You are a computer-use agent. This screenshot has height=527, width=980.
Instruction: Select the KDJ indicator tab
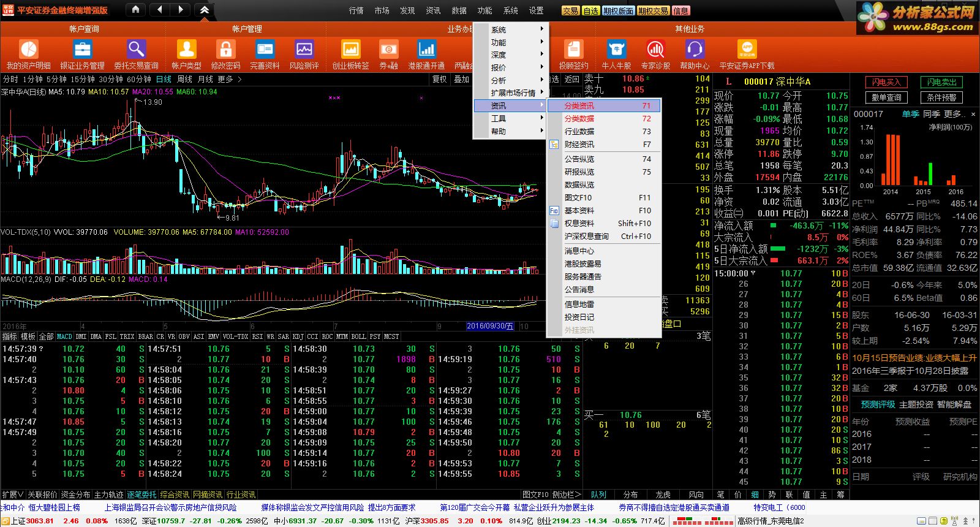point(298,336)
